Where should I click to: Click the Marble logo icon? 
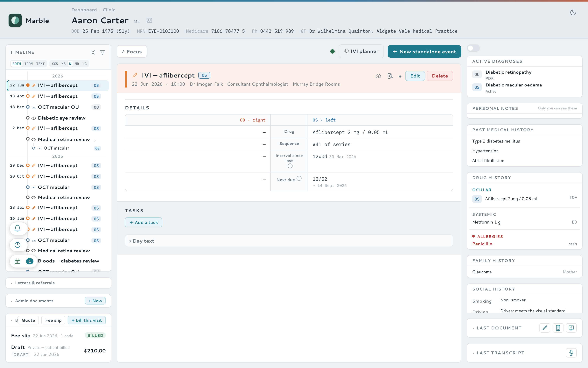pos(15,20)
